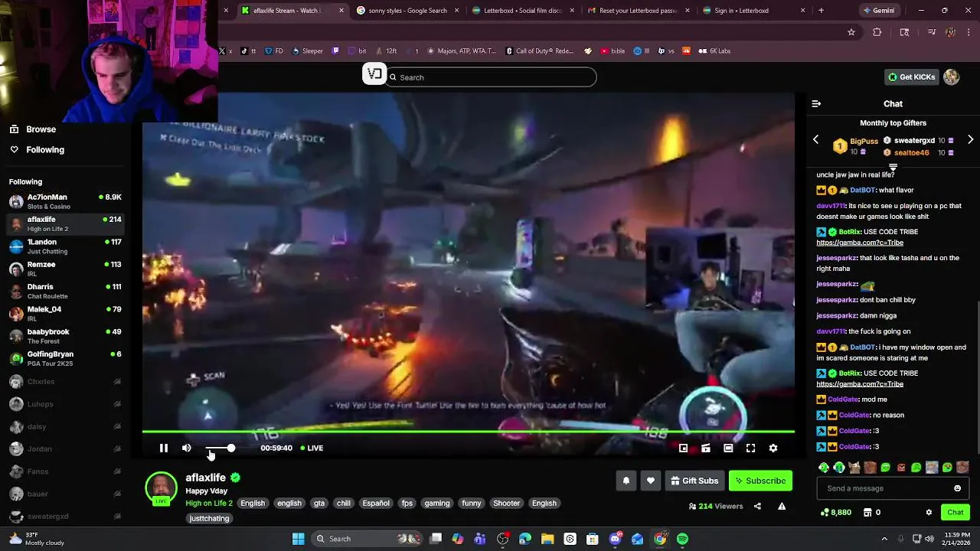Open mini player picture-in-picture icon
The height and width of the screenshot is (551, 980).
click(683, 448)
